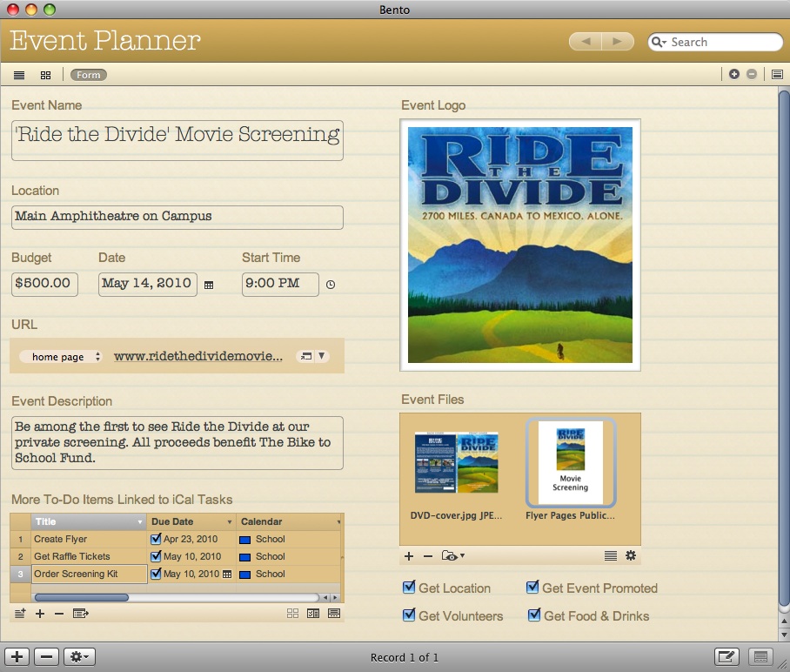This screenshot has width=790, height=672.
Task: Open the clock picker beside Start Time
Action: [330, 285]
